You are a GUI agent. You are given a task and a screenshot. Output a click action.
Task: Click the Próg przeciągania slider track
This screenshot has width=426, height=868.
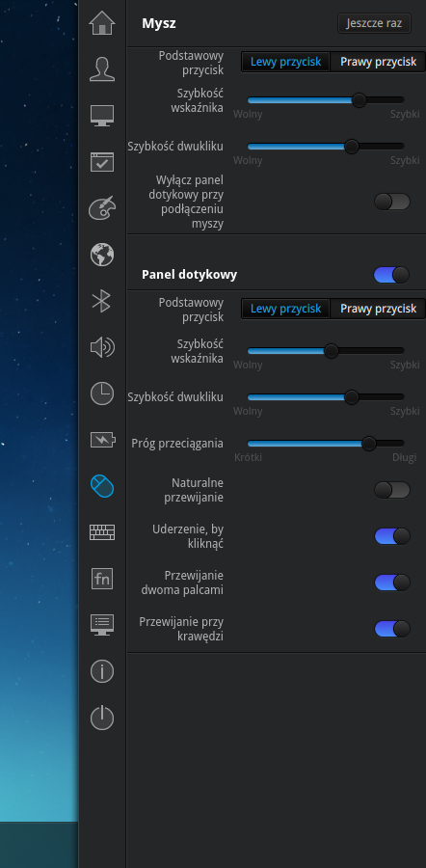pos(326,444)
